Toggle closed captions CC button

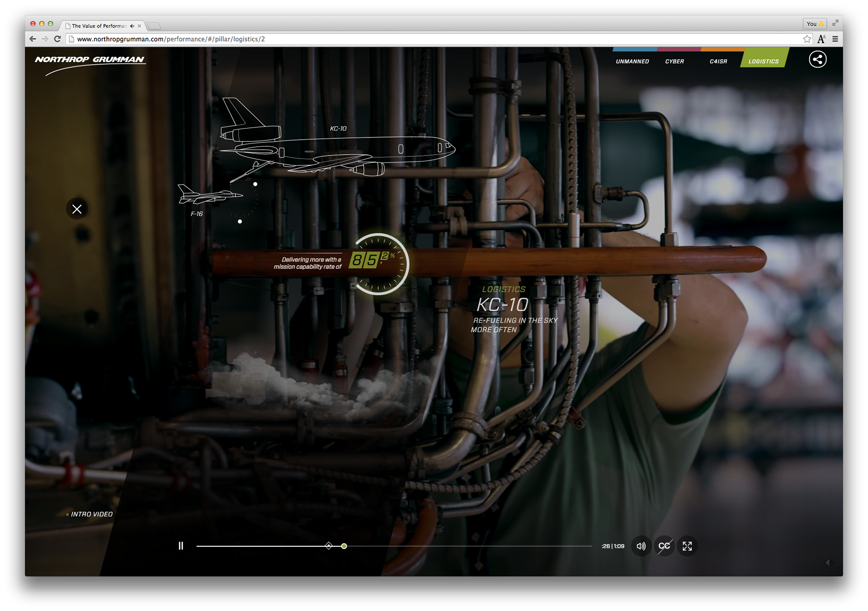[664, 546]
